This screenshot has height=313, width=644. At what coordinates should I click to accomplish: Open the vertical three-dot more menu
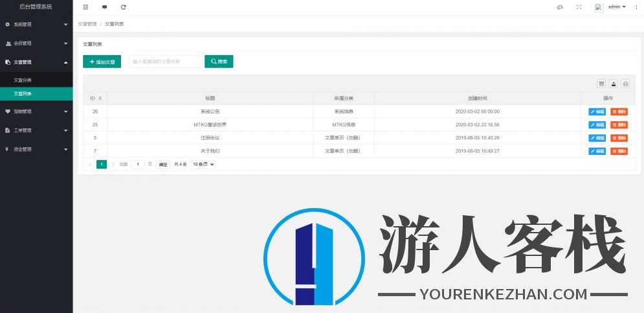coord(636,7)
